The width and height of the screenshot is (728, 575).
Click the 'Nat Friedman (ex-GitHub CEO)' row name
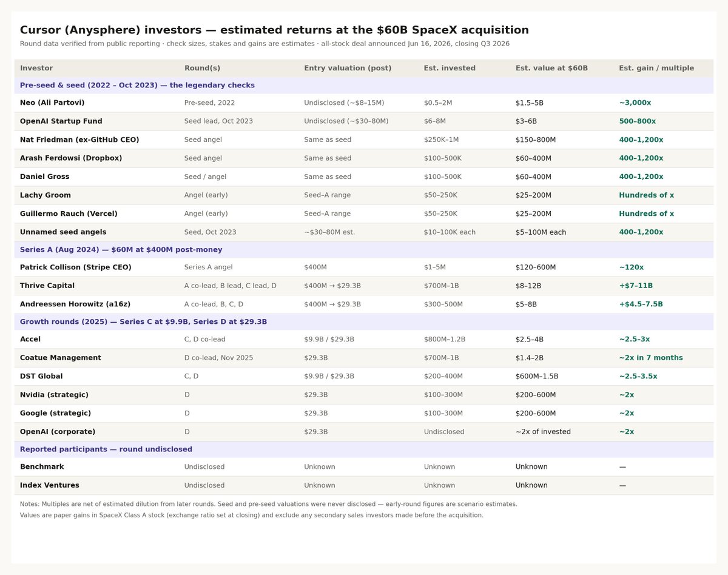[x=79, y=140]
